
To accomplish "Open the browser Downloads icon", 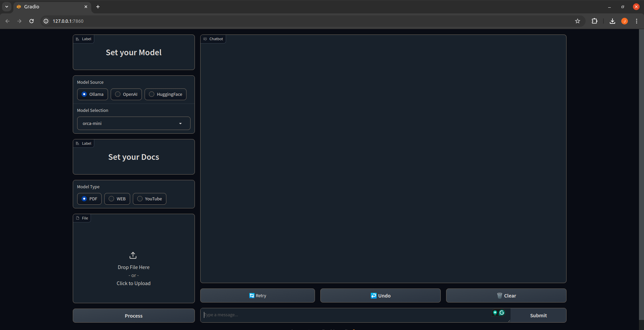I will (x=612, y=21).
